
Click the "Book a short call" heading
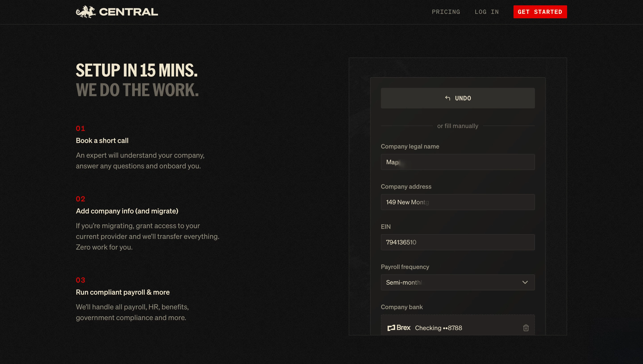click(x=102, y=141)
